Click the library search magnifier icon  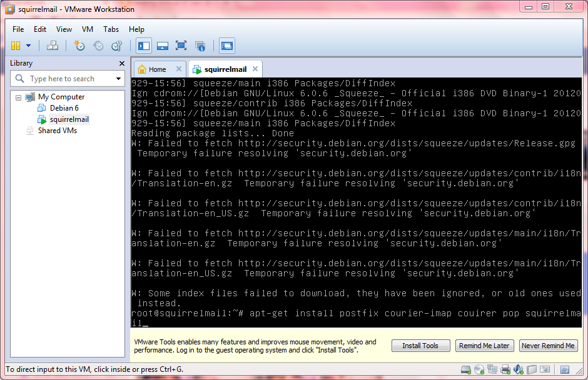tap(19, 78)
